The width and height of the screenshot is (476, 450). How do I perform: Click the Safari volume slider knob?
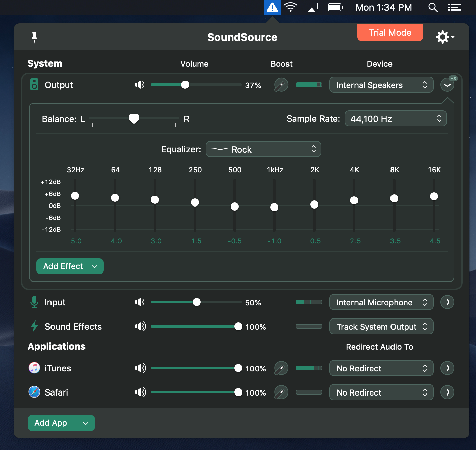pyautogui.click(x=238, y=392)
